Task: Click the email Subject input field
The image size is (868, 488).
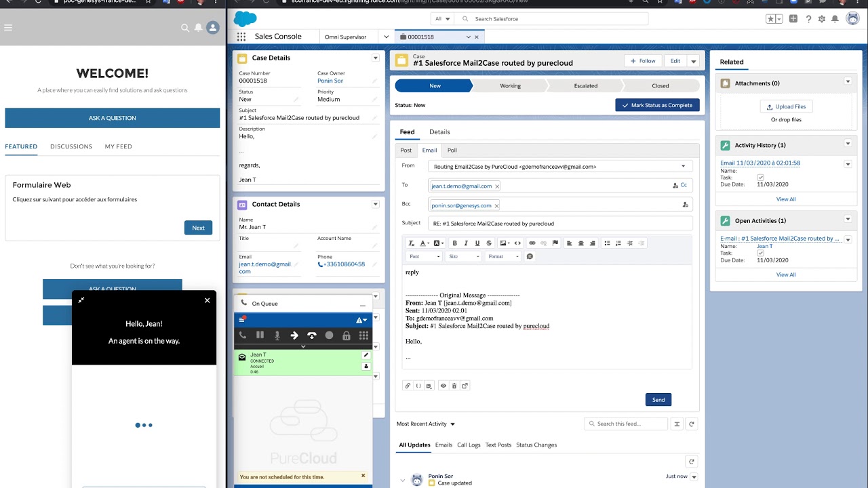Action: coord(560,223)
